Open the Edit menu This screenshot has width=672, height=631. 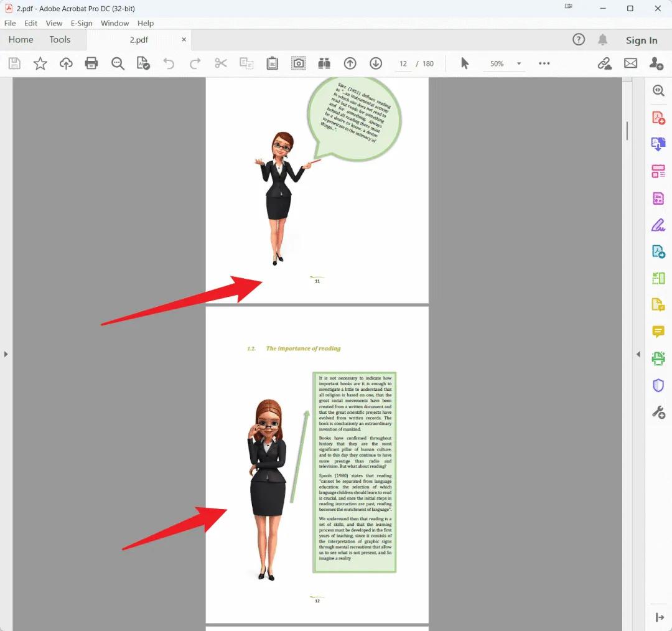click(30, 23)
